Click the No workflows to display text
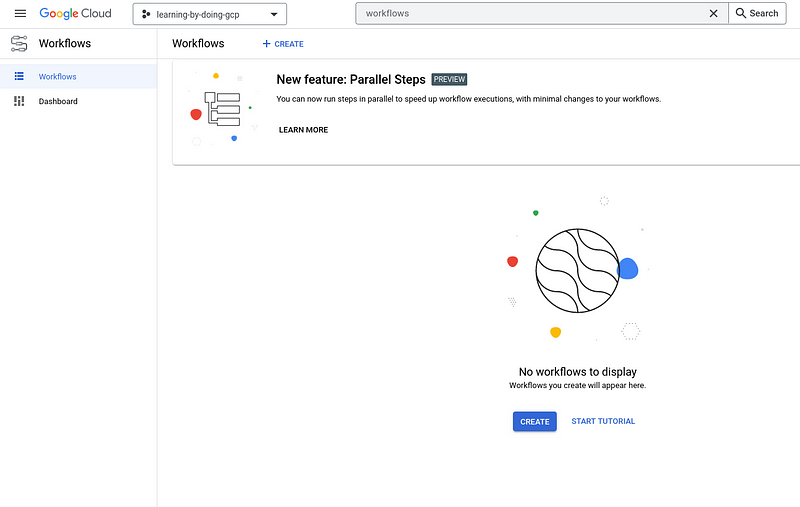This screenshot has height=507, width=800. click(x=578, y=372)
